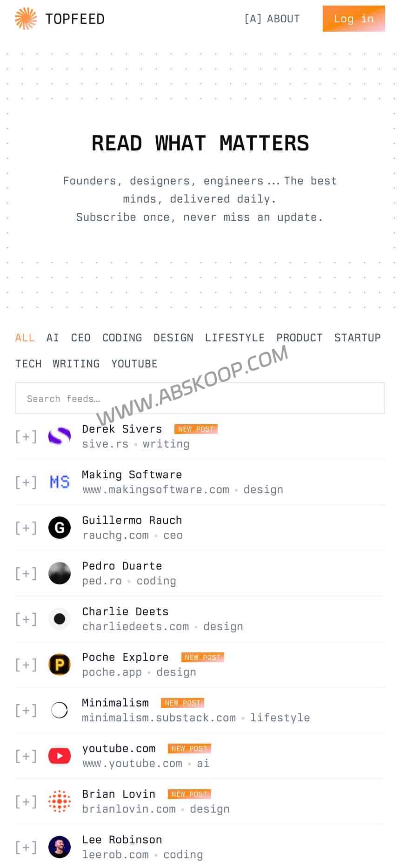Switch to the YOUTUBE category filter
The height and width of the screenshot is (868, 400).
click(x=134, y=364)
